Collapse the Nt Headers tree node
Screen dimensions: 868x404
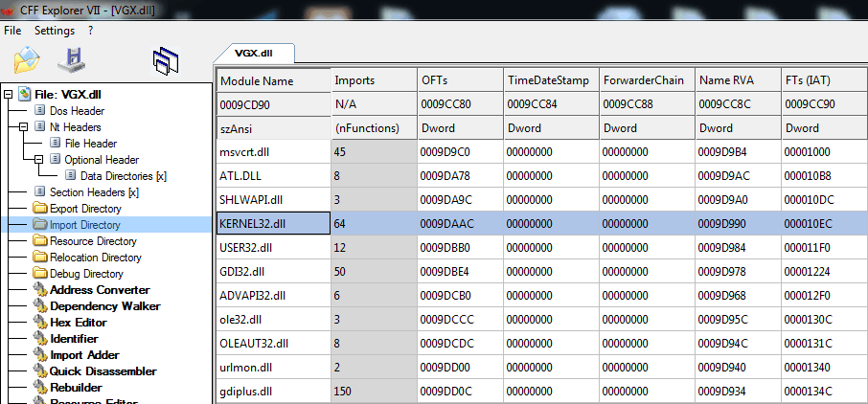(x=23, y=126)
